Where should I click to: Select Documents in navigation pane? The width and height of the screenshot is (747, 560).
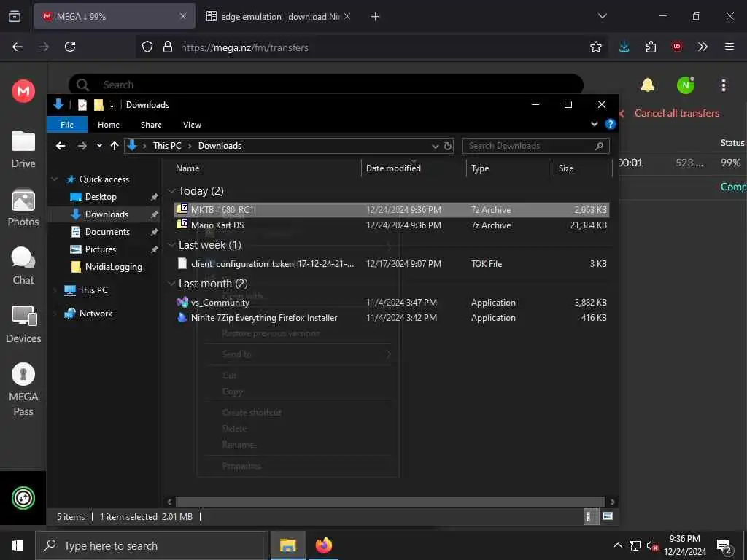click(107, 232)
